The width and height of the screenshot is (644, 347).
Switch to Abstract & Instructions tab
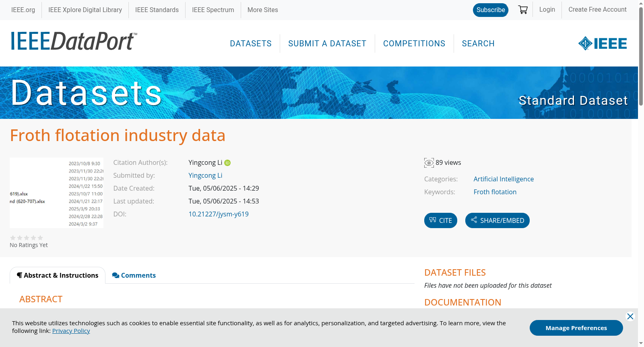tap(58, 275)
